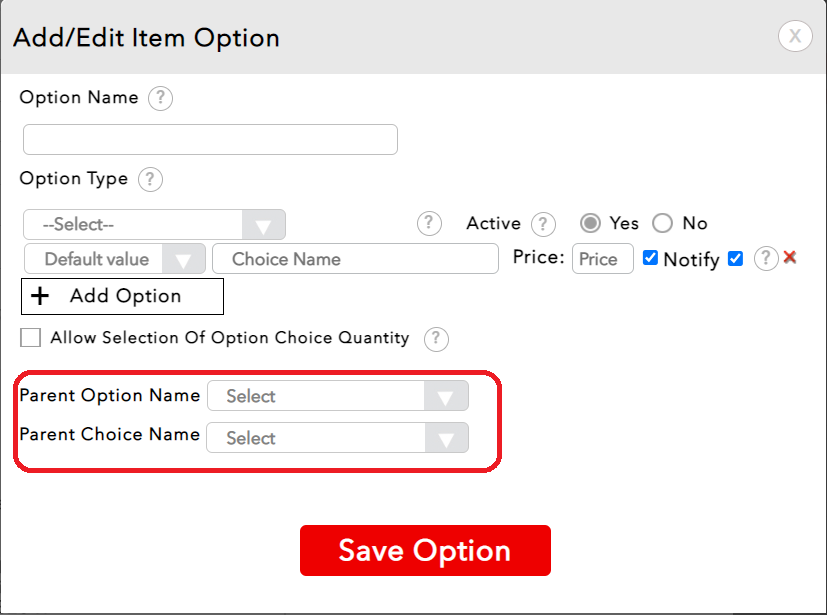The image size is (827, 615).
Task: Click help icon next to Option Name
Action: (x=160, y=99)
